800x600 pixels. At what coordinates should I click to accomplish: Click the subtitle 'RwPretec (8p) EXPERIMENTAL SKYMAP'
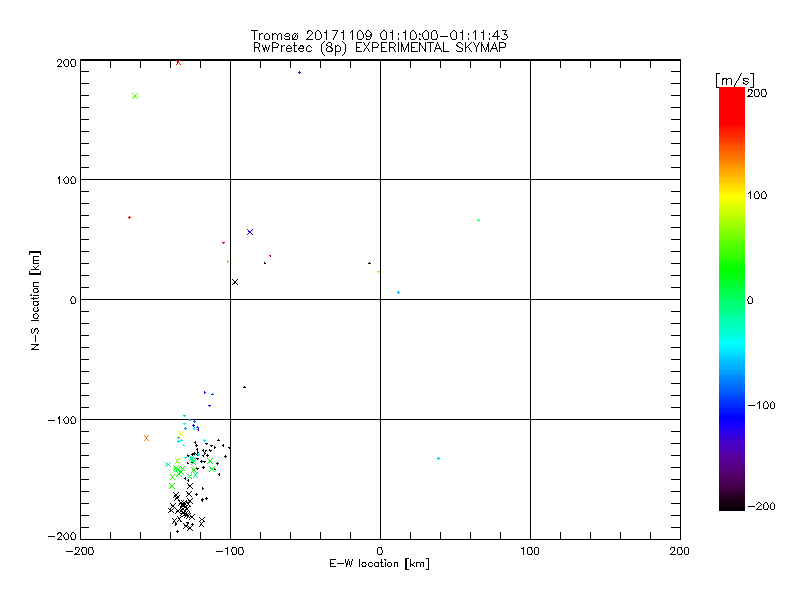click(380, 48)
